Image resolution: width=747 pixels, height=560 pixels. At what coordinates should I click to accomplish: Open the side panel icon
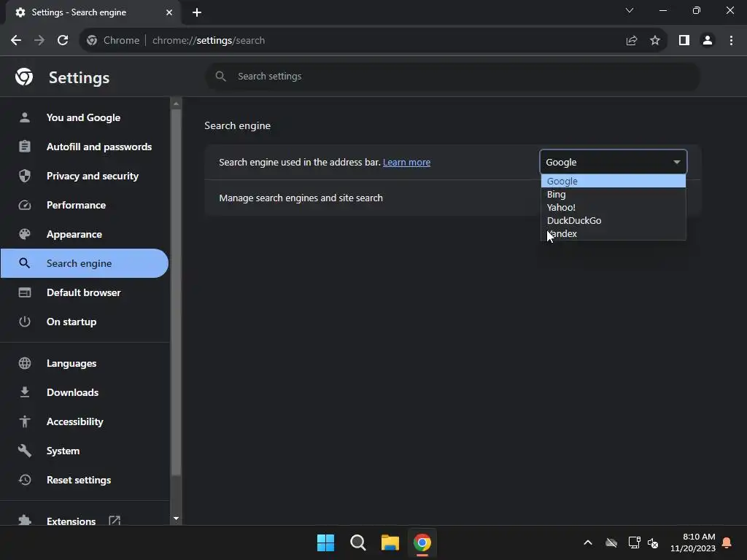coord(684,41)
